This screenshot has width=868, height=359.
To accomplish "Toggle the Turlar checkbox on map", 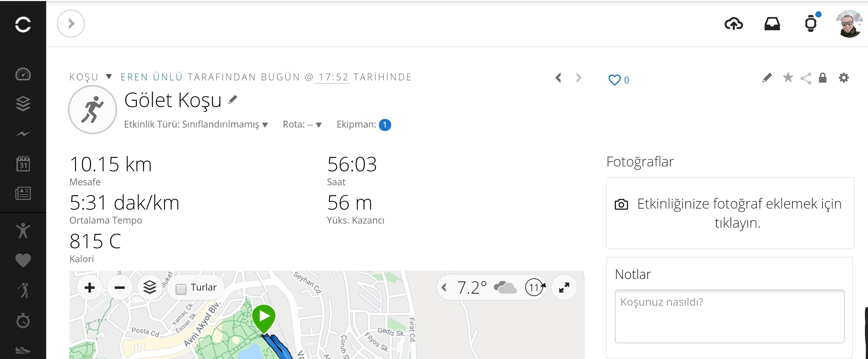I will [x=181, y=289].
